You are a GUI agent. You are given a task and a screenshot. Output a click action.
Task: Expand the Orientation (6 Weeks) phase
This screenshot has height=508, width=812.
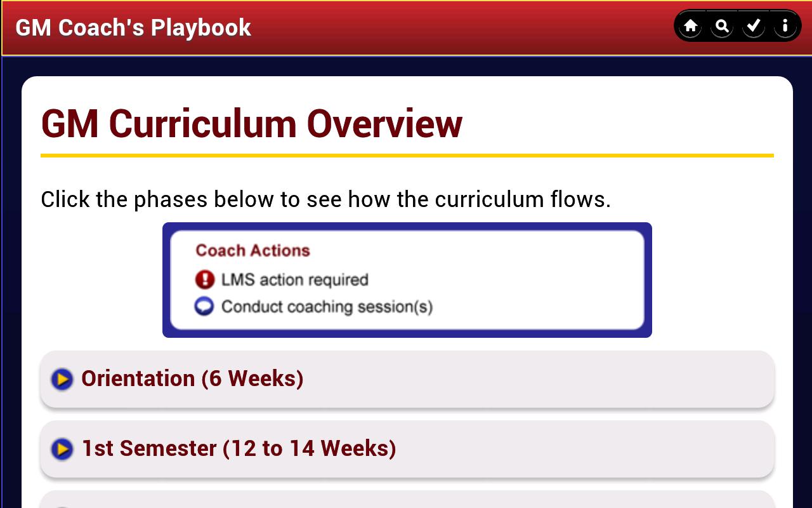[192, 378]
